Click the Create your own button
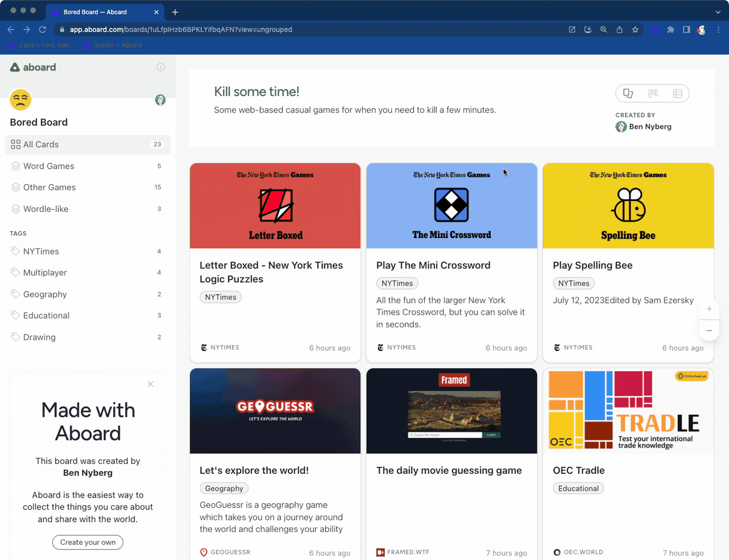Viewport: 729px width, 560px height. pos(88,542)
